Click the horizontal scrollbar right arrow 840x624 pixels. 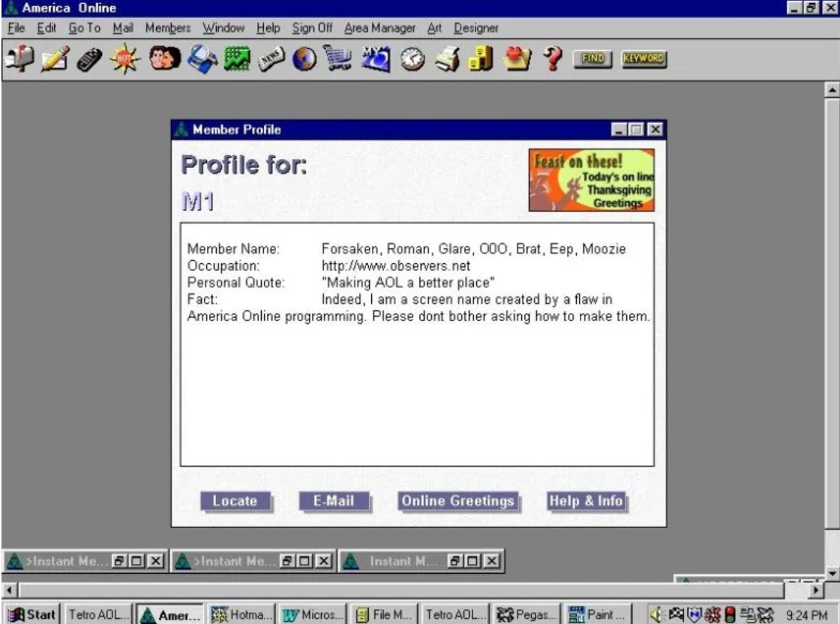click(x=815, y=590)
